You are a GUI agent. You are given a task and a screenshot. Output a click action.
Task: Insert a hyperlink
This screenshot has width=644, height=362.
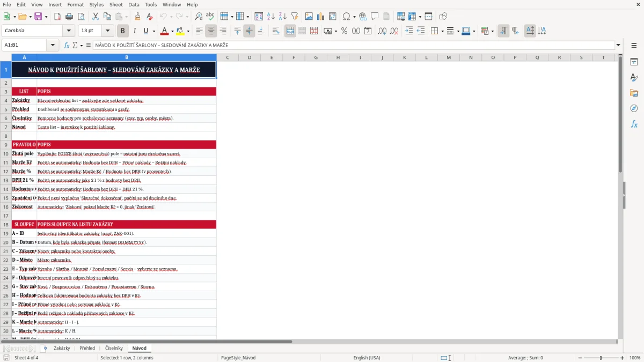(363, 17)
